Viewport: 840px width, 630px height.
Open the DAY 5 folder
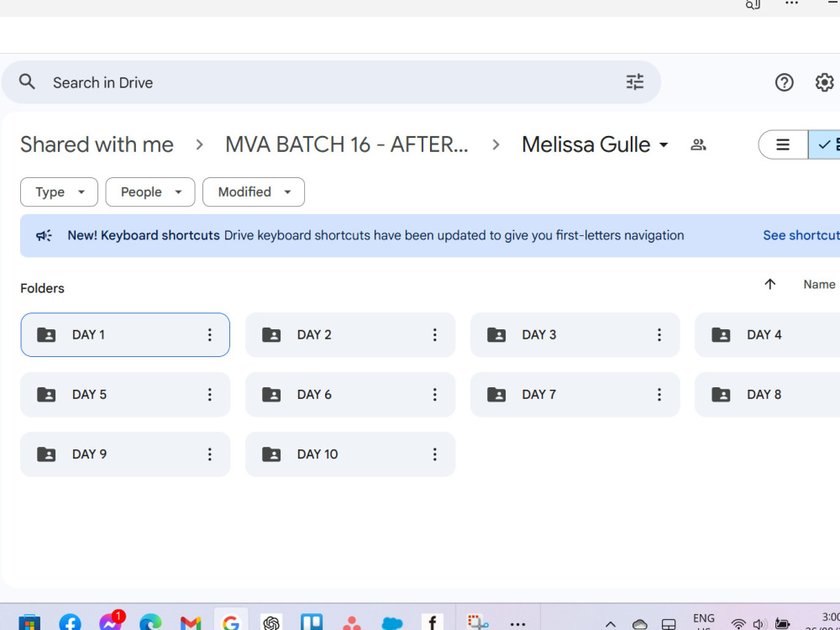click(x=125, y=395)
